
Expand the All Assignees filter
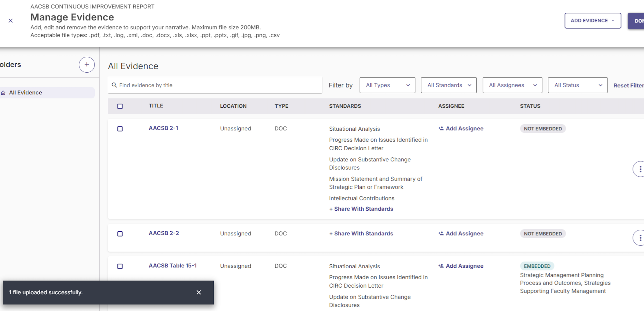[x=512, y=85]
